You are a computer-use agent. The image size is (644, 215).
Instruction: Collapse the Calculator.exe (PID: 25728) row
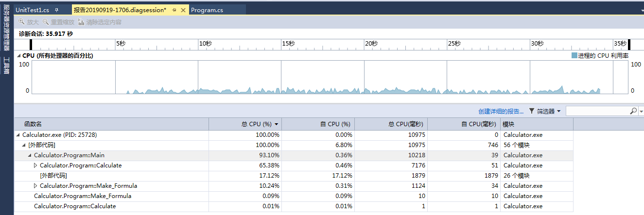tap(18, 135)
